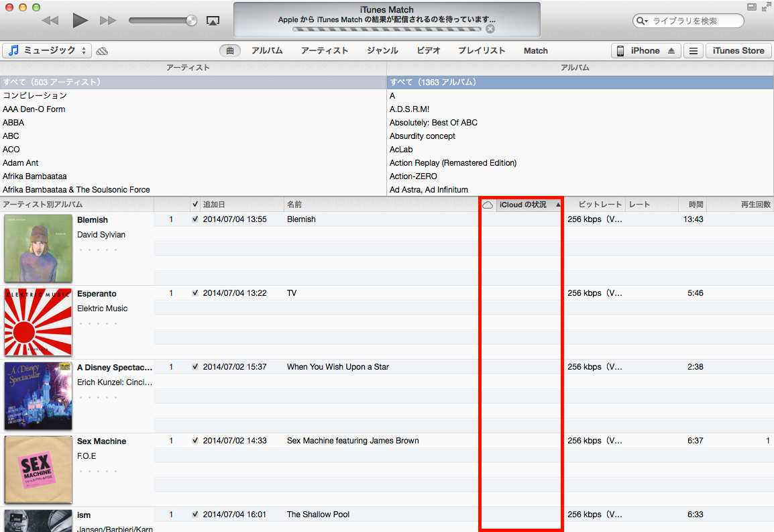This screenshot has width=774, height=532.
Task: Cancel iTunes Match with the stop icon
Action: (490, 29)
